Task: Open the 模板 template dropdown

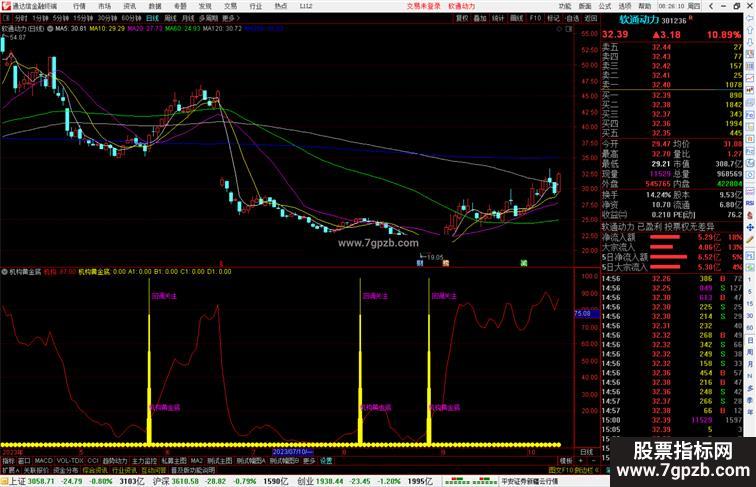Action: (x=566, y=461)
